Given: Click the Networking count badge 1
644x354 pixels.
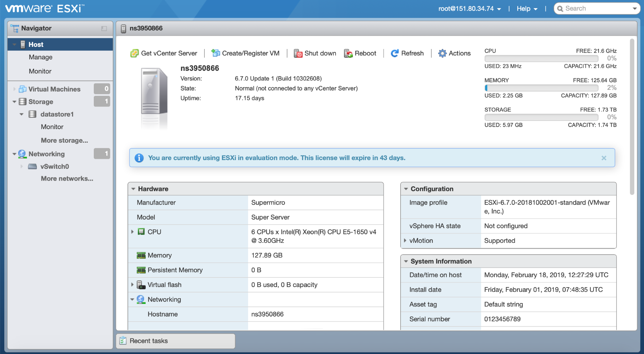Looking at the screenshot, I should click(102, 154).
